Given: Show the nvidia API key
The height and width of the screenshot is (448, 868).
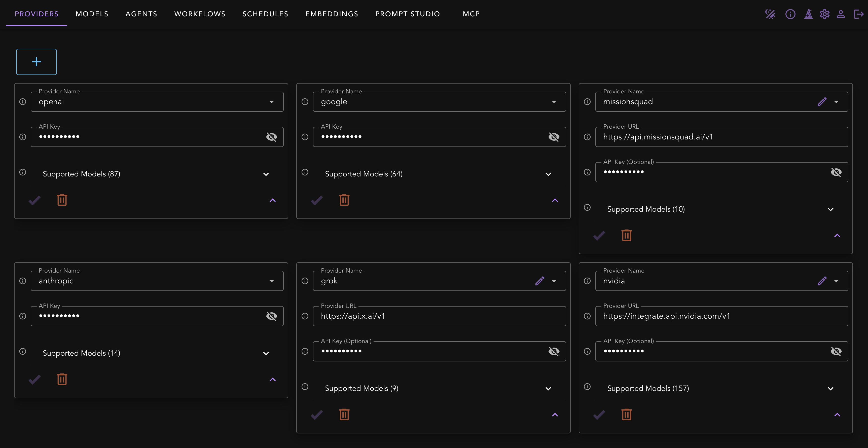Looking at the screenshot, I should [x=836, y=351].
